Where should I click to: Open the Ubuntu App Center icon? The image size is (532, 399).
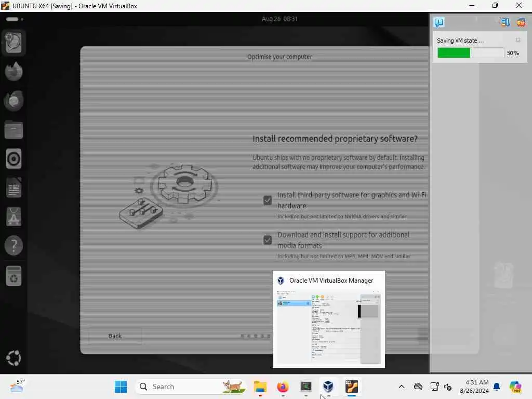pos(14,217)
